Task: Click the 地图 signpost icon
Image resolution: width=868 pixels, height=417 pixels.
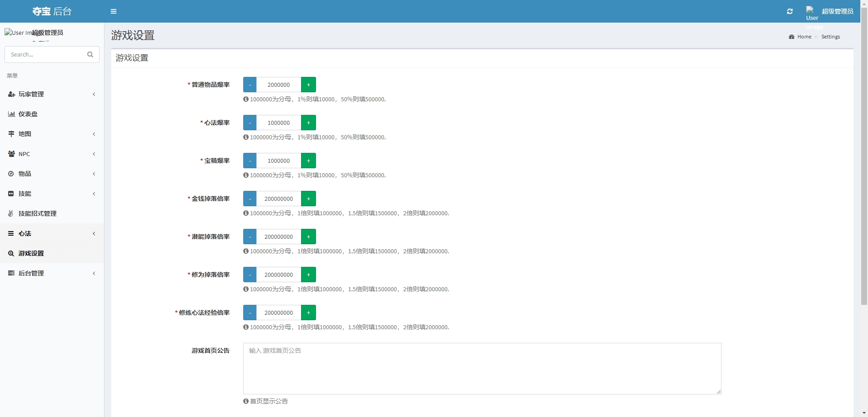Action: [11, 134]
